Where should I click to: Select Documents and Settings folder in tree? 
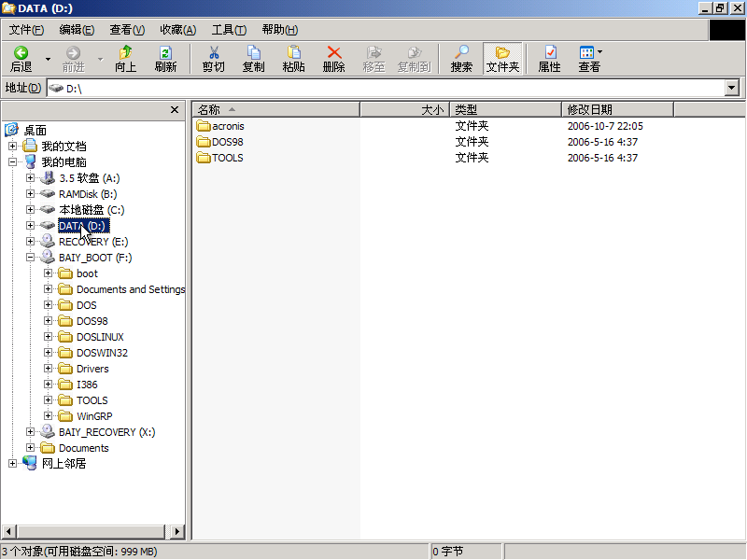pos(131,289)
